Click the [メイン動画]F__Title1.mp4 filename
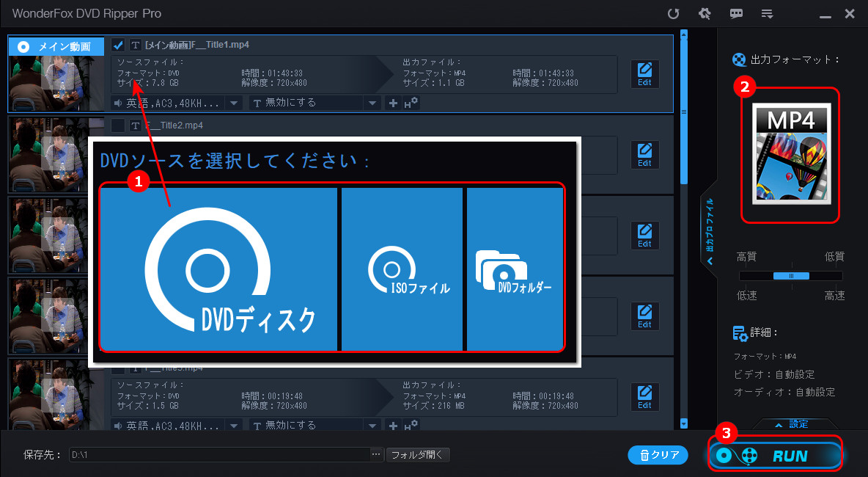The image size is (868, 477). pos(197,45)
